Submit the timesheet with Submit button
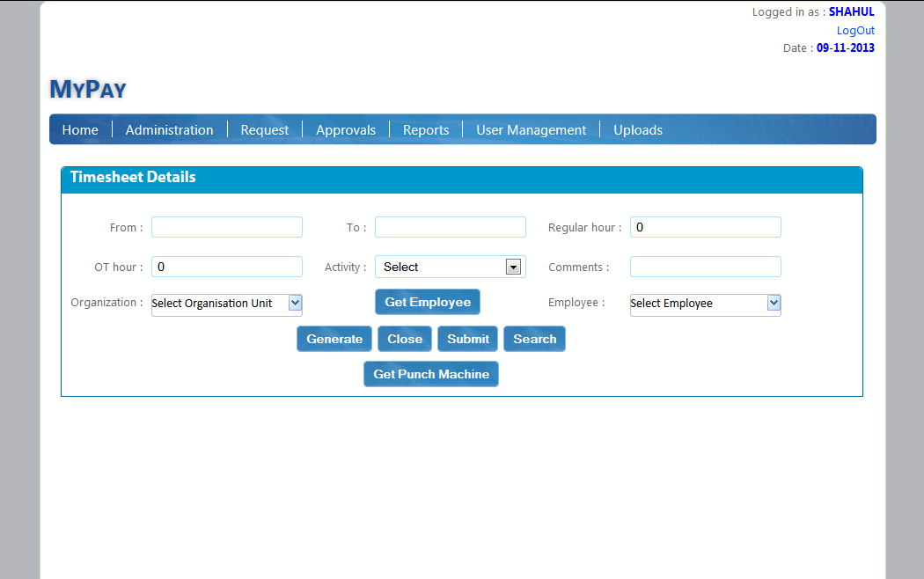The image size is (924, 579). (468, 340)
